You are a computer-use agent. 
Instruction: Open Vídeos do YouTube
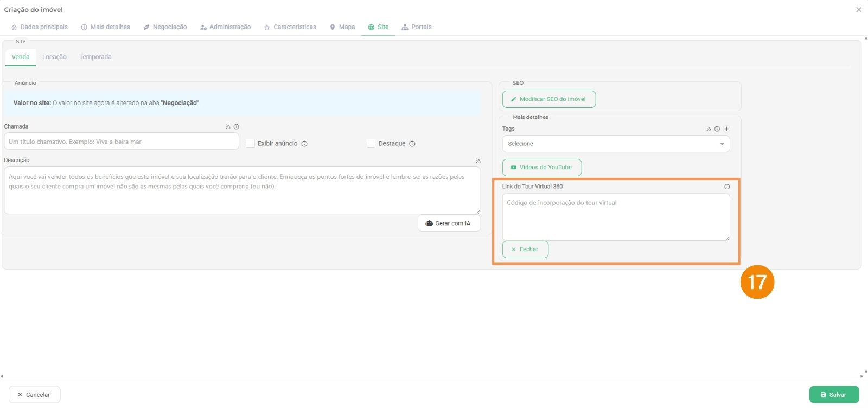tap(541, 168)
